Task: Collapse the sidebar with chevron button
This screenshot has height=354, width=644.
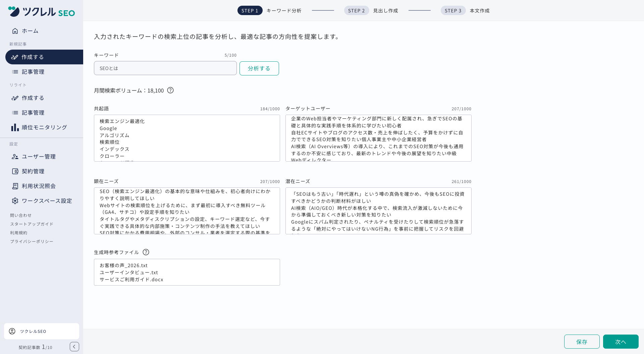Action: (x=74, y=347)
